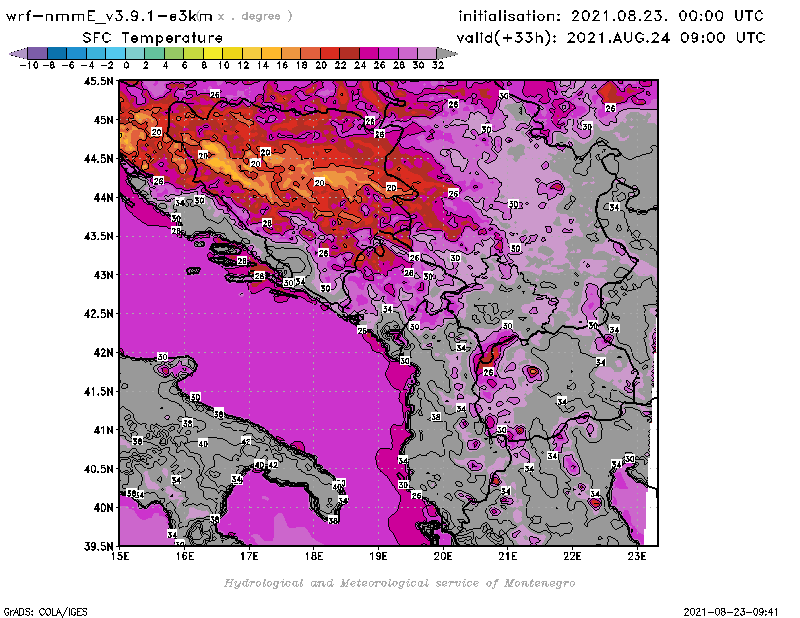Viewport: 800px width, 618px height.
Task: Click the '0' colorbar legend label
Action: [126, 65]
